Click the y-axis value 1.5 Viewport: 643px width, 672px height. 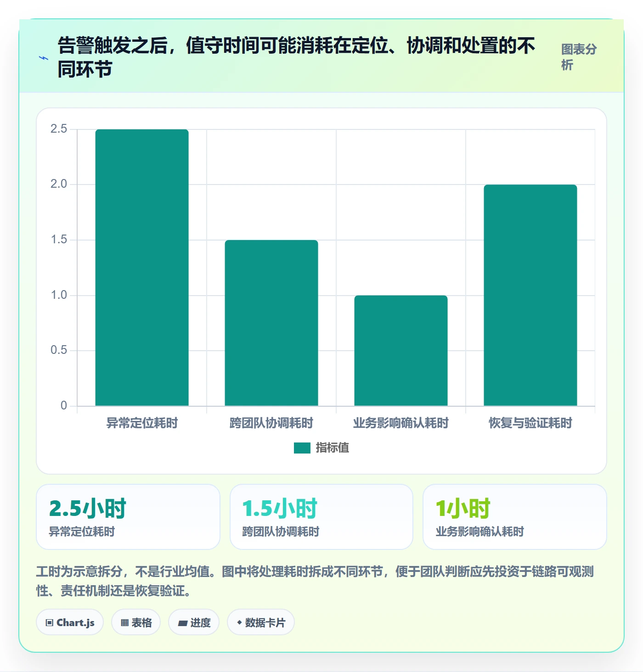pyautogui.click(x=59, y=240)
